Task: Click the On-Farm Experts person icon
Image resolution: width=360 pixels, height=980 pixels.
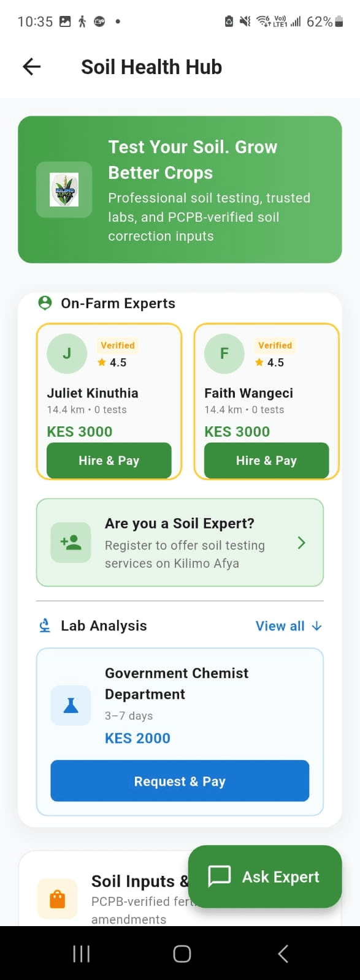Action: click(44, 303)
